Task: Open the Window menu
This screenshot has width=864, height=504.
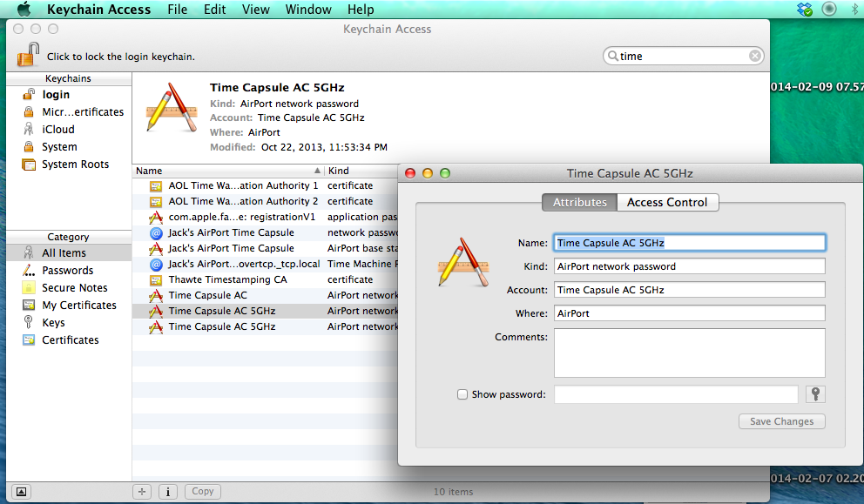Action: tap(308, 10)
